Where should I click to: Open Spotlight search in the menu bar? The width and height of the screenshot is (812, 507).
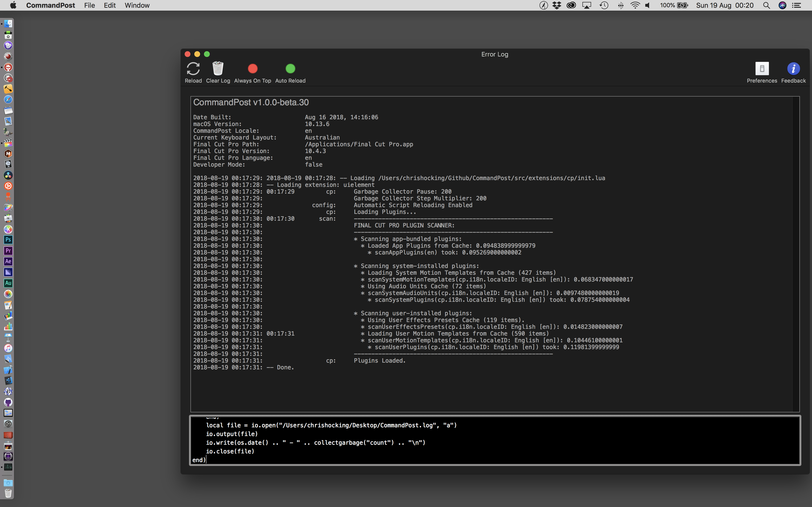point(766,5)
